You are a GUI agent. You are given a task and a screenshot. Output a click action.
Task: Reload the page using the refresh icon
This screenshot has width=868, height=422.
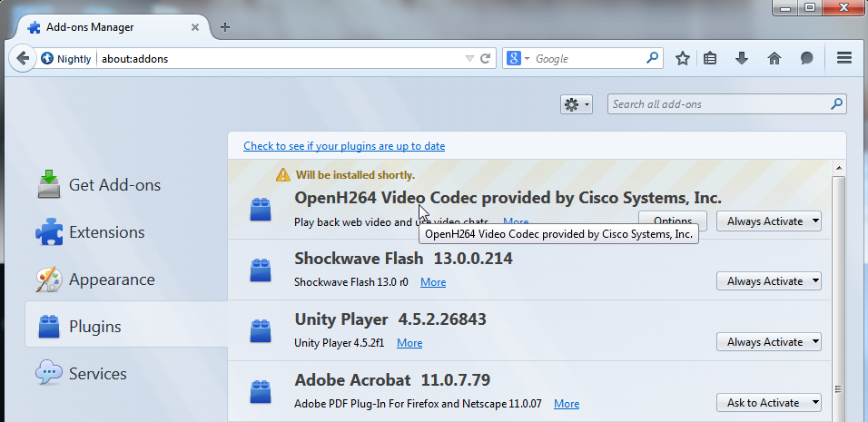click(486, 58)
